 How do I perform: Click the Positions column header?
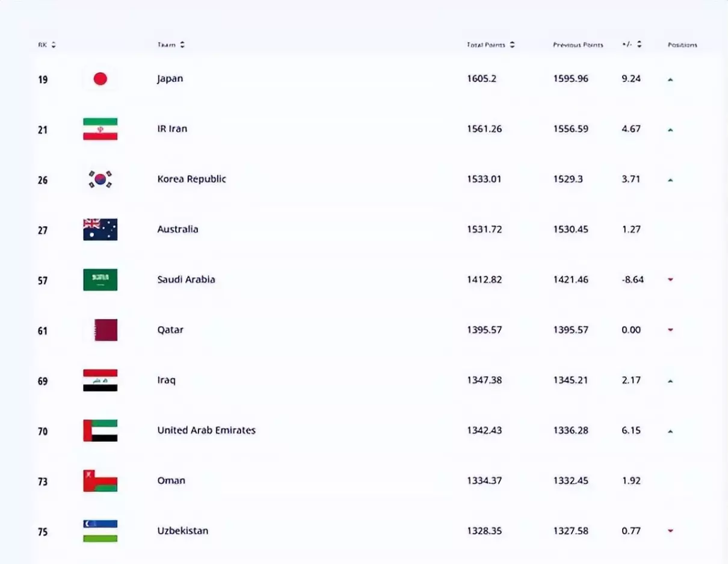point(682,45)
